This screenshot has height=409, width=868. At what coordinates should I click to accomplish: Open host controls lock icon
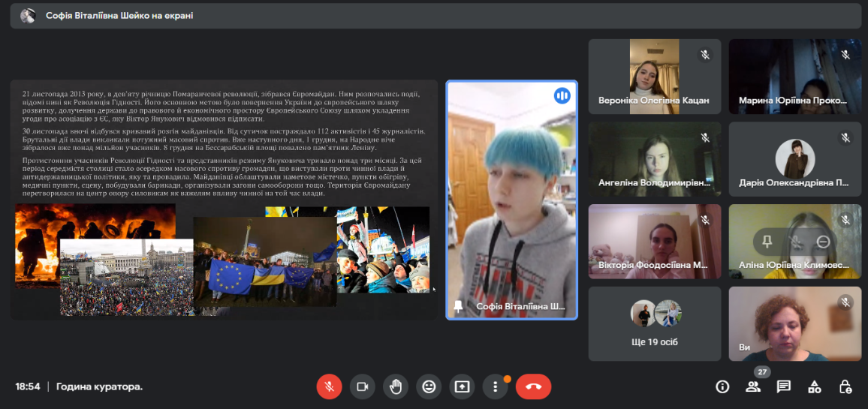845,386
